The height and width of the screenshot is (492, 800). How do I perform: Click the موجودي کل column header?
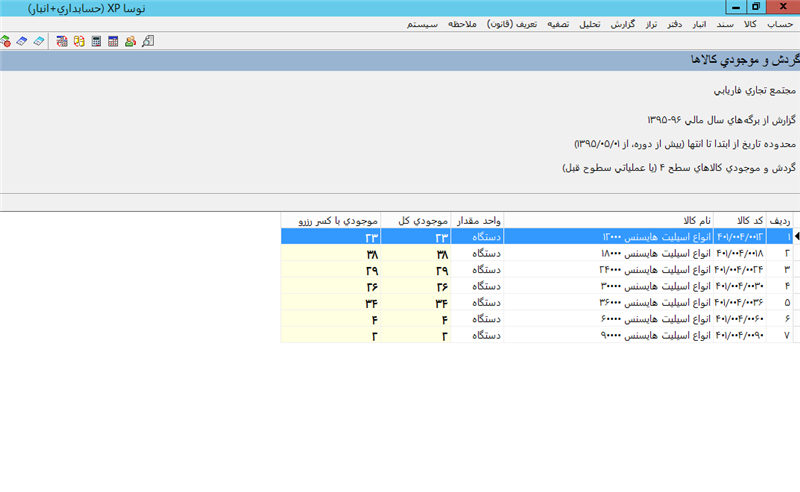(x=416, y=221)
